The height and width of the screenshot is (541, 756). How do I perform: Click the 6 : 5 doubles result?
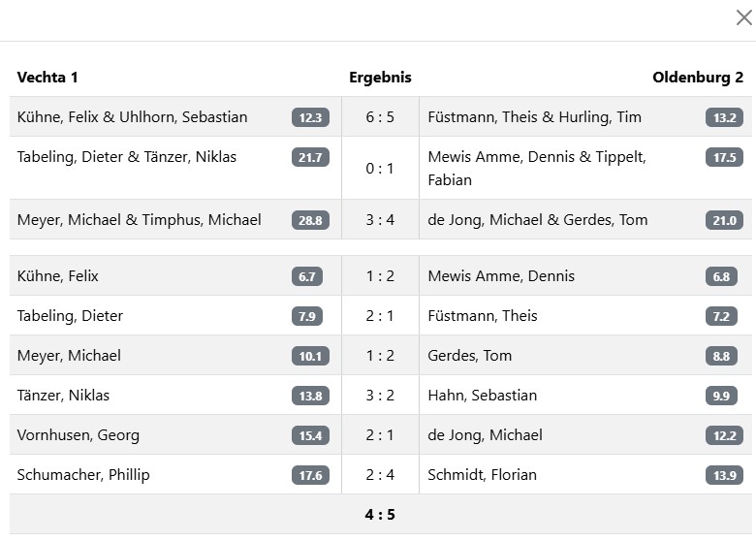[x=380, y=117]
